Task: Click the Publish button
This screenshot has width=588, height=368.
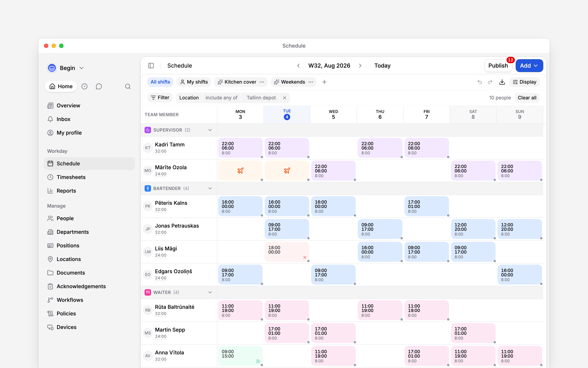Action: click(x=498, y=65)
